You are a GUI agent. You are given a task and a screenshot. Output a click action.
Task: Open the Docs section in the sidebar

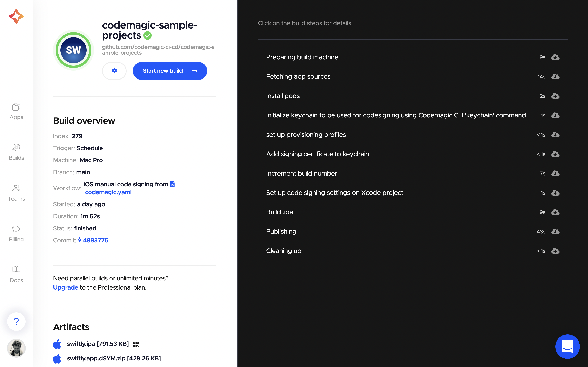pos(16,274)
